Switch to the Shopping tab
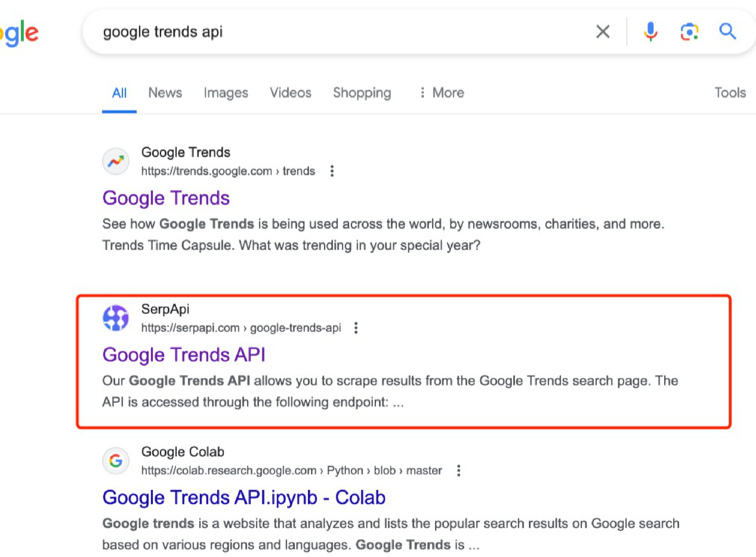 [x=362, y=93]
